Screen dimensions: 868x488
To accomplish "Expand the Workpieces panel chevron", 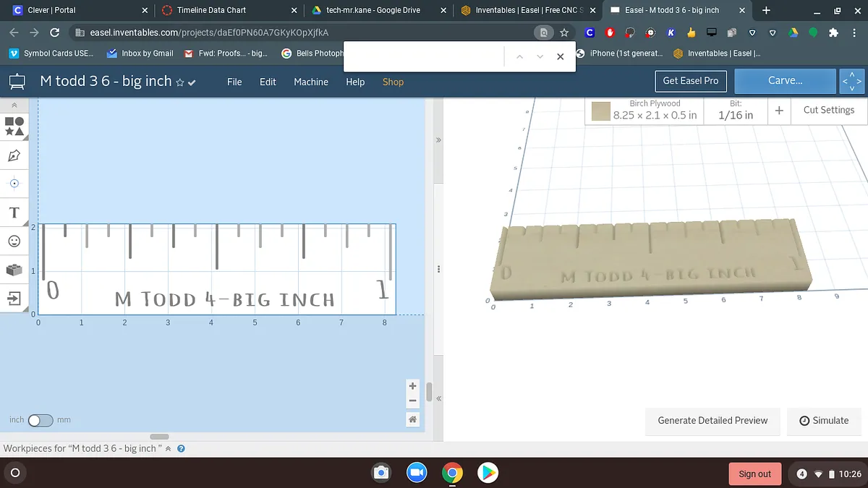I will (x=169, y=448).
